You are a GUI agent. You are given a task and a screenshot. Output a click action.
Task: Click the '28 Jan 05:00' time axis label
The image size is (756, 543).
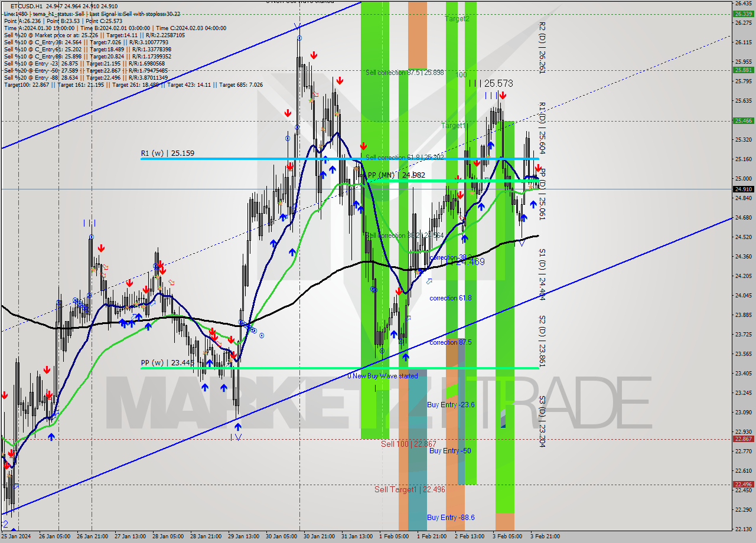tap(168, 537)
